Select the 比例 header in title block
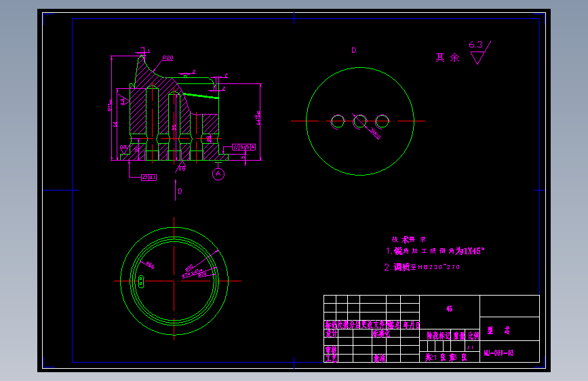The image size is (588, 381). [473, 336]
